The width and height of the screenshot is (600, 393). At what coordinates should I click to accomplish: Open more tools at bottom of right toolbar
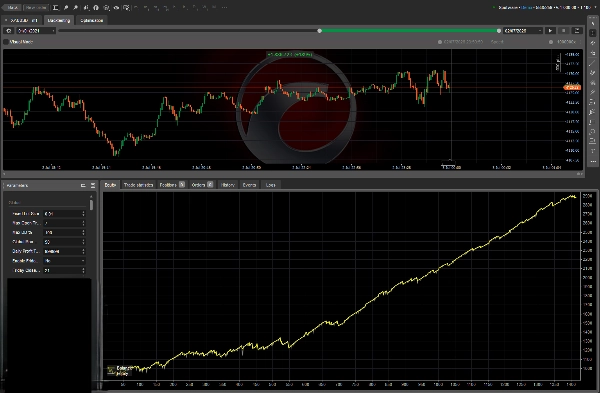593,162
